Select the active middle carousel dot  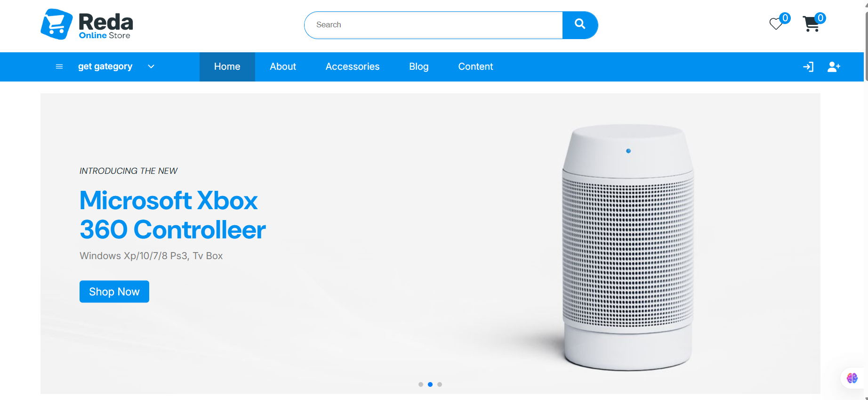[430, 384]
